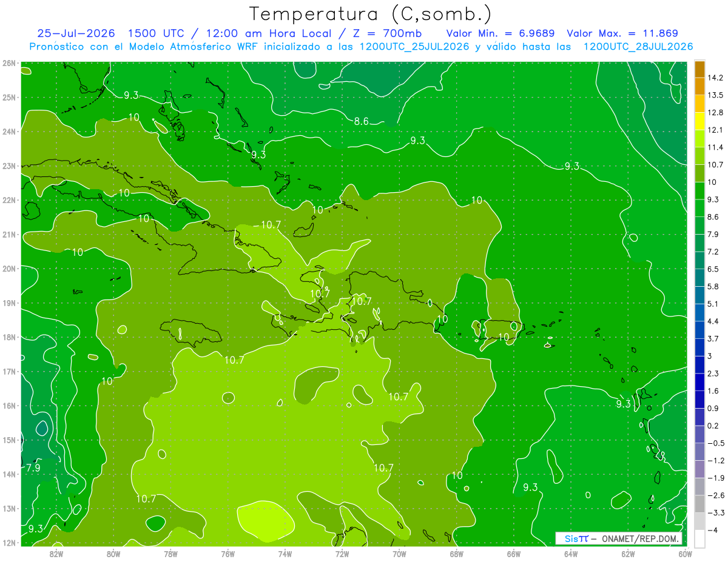Click the "82W" longitude label
The width and height of the screenshot is (728, 562).
click(56, 553)
